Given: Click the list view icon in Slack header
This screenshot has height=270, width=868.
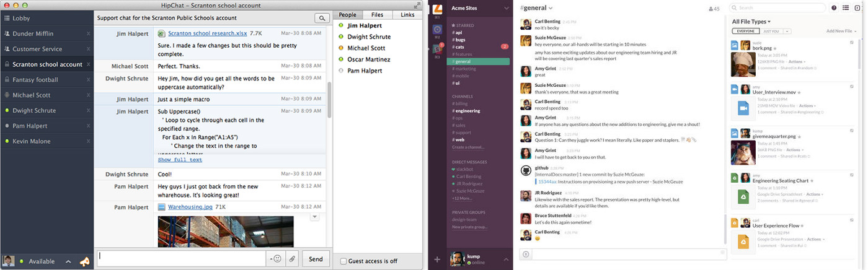Looking at the screenshot, I should pyautogui.click(x=846, y=8).
